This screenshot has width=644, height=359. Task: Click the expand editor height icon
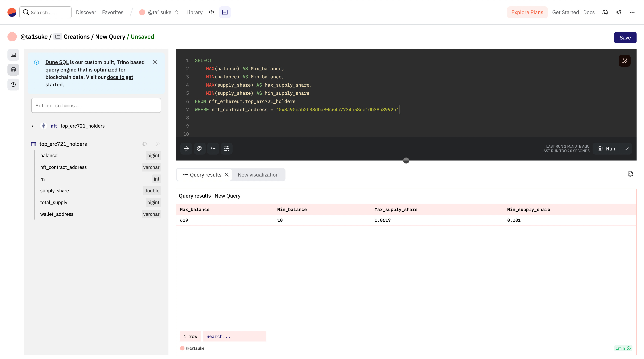click(186, 149)
